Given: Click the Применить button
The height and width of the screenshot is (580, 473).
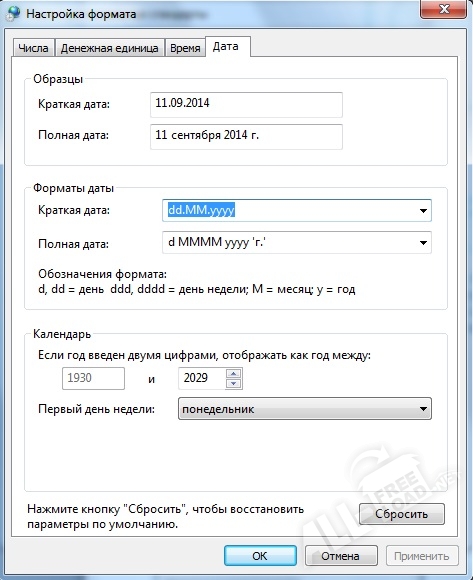Looking at the screenshot, I should 422,556.
